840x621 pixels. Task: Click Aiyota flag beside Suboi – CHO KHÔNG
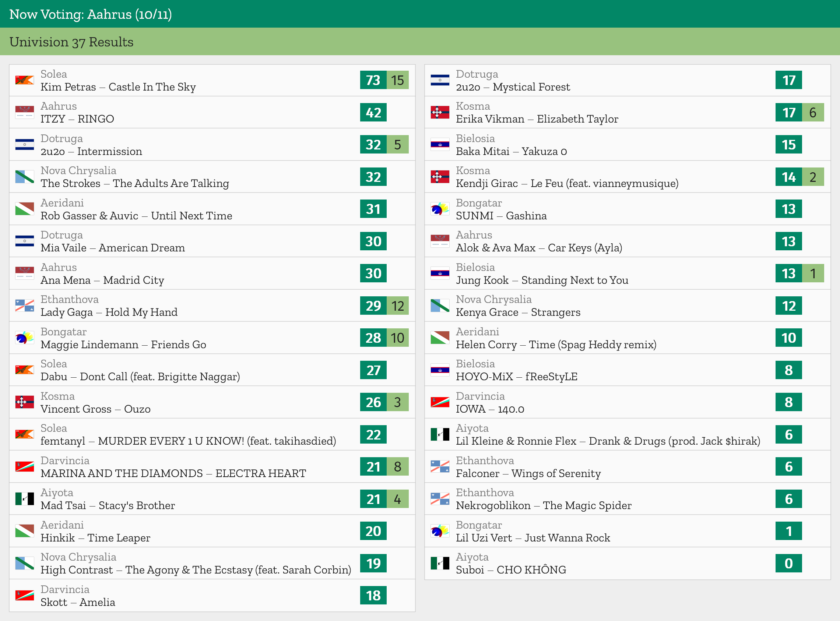(440, 563)
